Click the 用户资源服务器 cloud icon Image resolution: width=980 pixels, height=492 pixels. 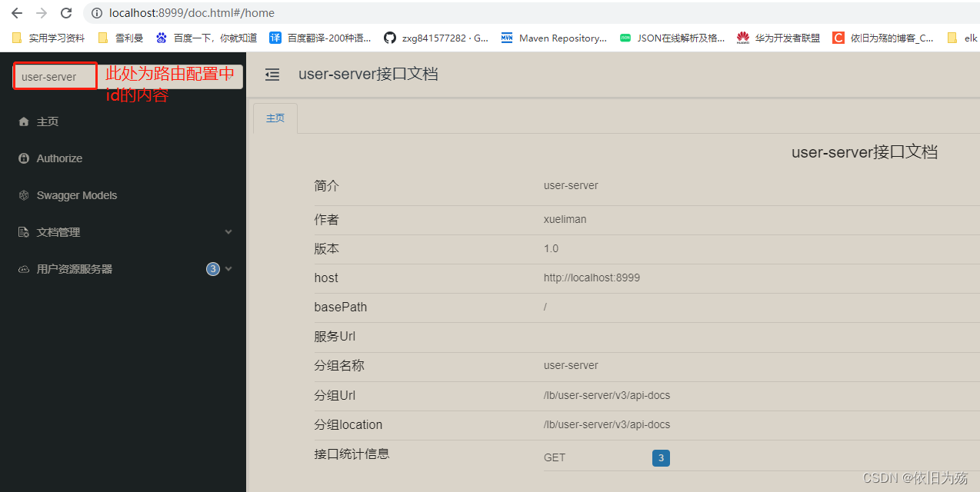(23, 268)
